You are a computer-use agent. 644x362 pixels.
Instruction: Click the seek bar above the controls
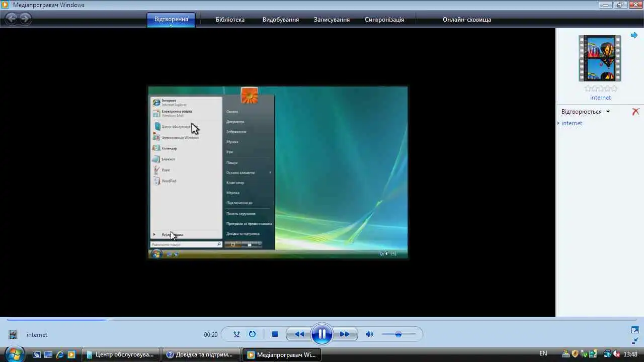point(322,319)
